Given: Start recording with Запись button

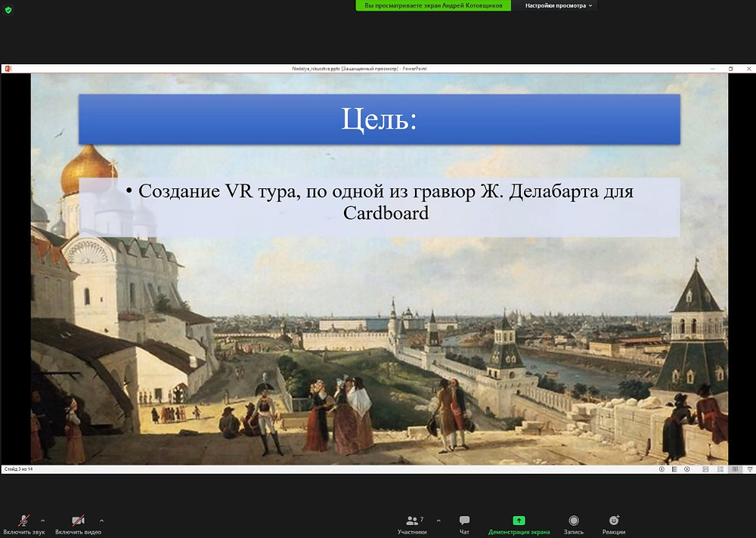Looking at the screenshot, I should (573, 525).
